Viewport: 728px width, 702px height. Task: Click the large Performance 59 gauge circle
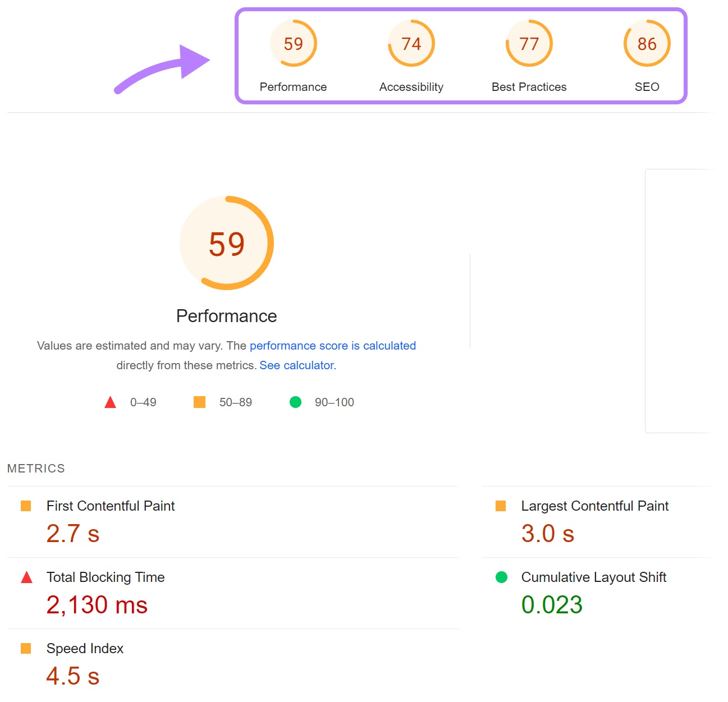click(x=227, y=244)
